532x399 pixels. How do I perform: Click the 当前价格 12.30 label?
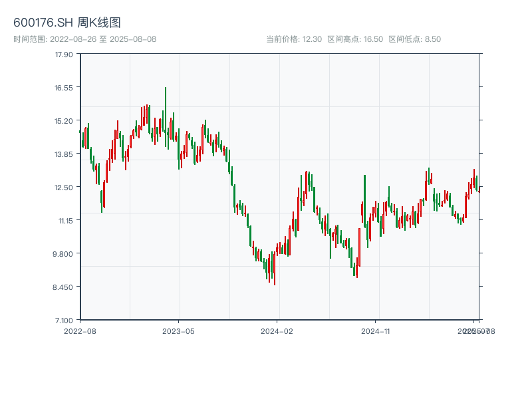tap(294, 39)
